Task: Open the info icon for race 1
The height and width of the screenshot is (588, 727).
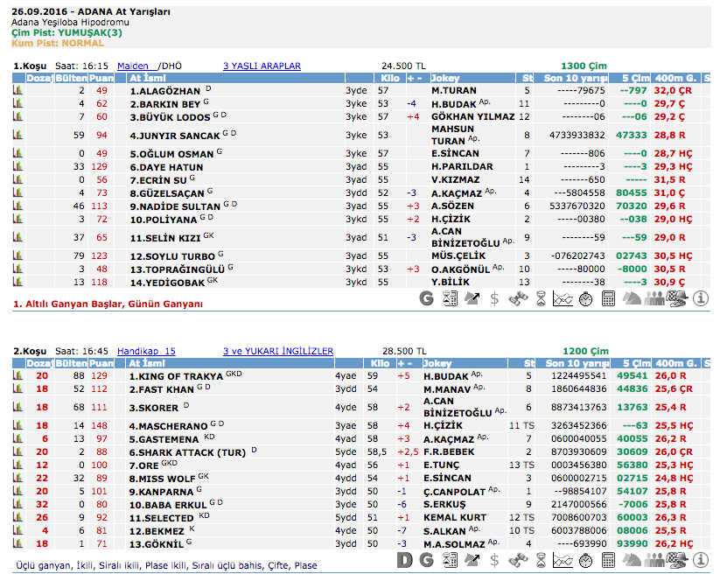Action: pos(701,298)
